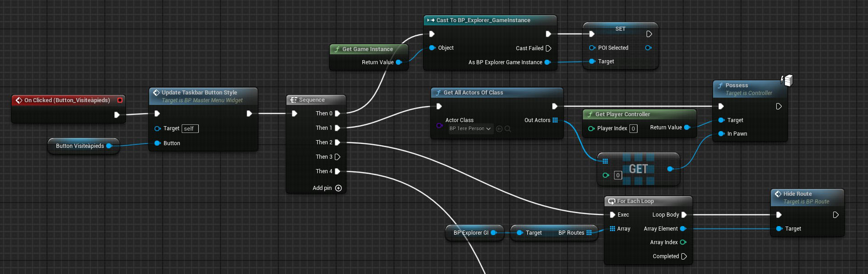Viewport: 868px width, 274px height.
Task: Select the Button Visiteàpieds variable node
Action: click(80, 146)
